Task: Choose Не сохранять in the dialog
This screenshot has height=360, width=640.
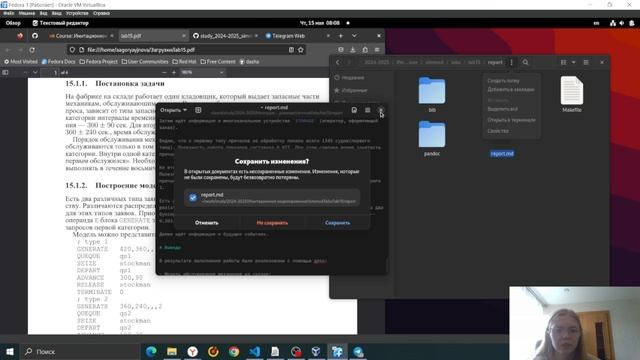Action: [272, 223]
